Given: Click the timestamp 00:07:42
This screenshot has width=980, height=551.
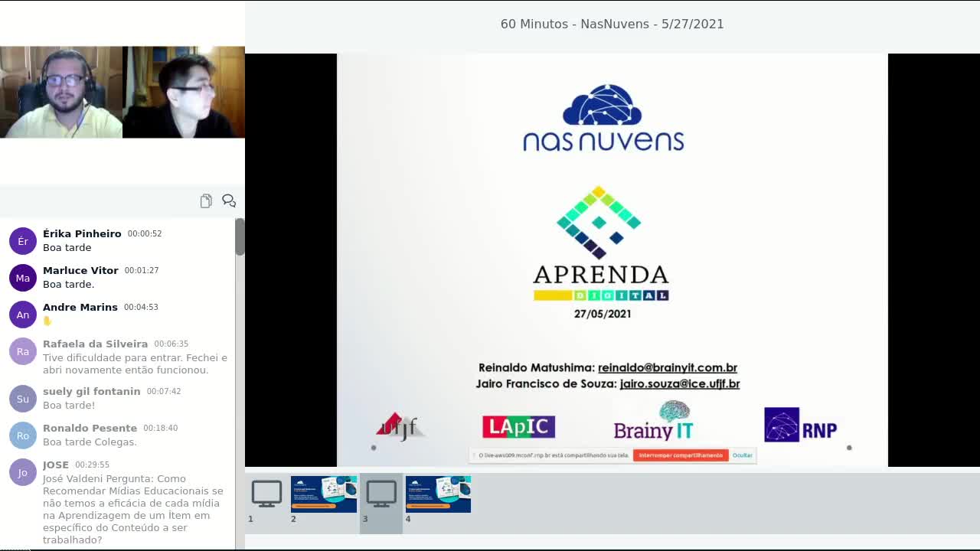Looking at the screenshot, I should tap(164, 391).
